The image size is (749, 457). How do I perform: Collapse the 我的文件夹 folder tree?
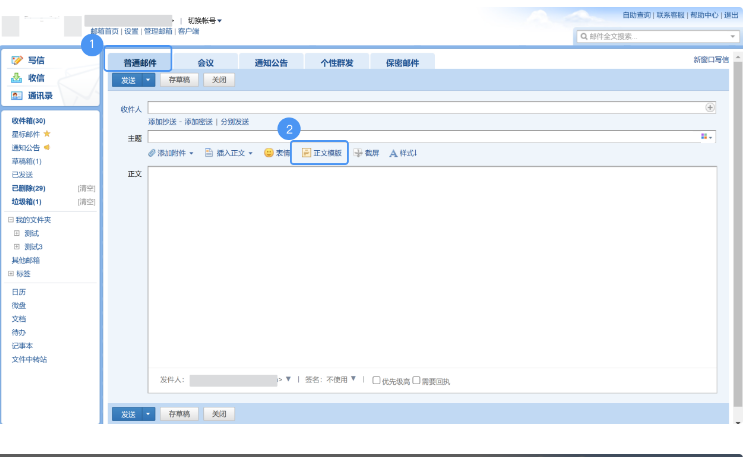pyautogui.click(x=10, y=220)
